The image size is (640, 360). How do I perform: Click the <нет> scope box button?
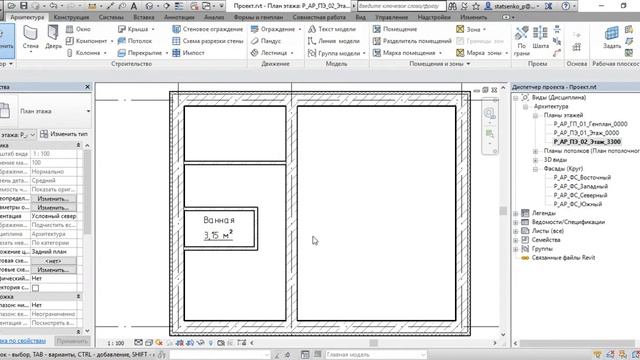click(53, 261)
